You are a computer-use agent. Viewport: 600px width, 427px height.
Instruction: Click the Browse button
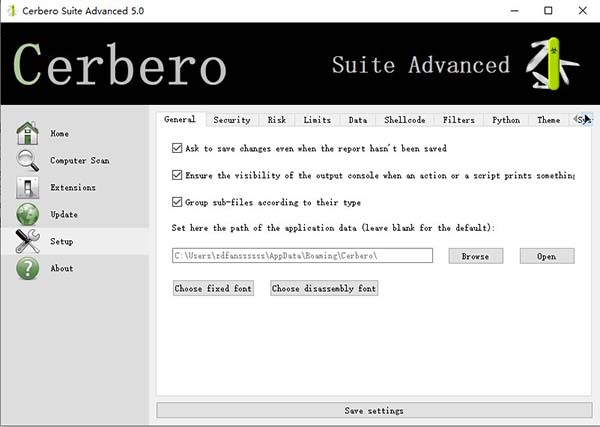click(476, 256)
